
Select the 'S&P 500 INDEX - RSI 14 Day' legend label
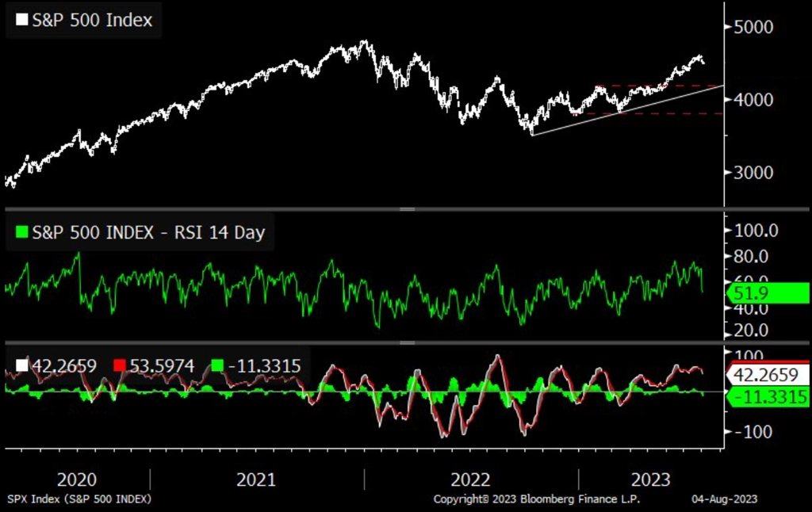tap(148, 232)
